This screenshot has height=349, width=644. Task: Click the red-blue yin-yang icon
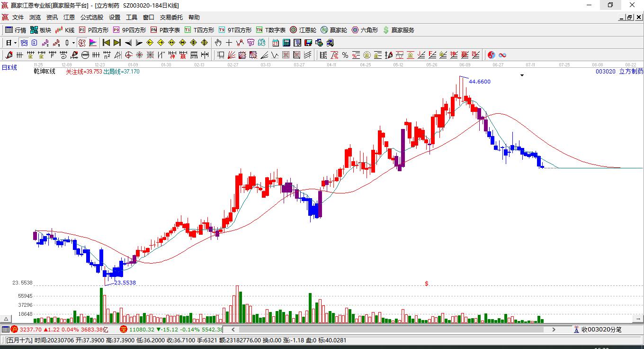click(x=492, y=55)
